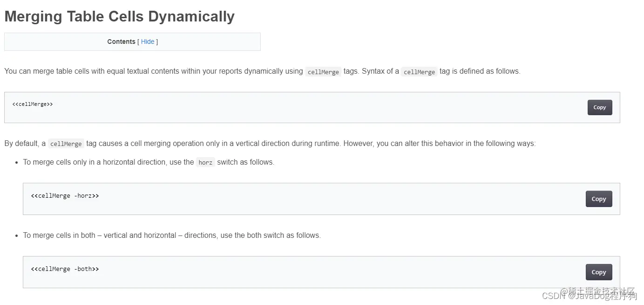
Task: Click the inline cellMerge tag after 'dynamically using'
Action: (x=323, y=72)
